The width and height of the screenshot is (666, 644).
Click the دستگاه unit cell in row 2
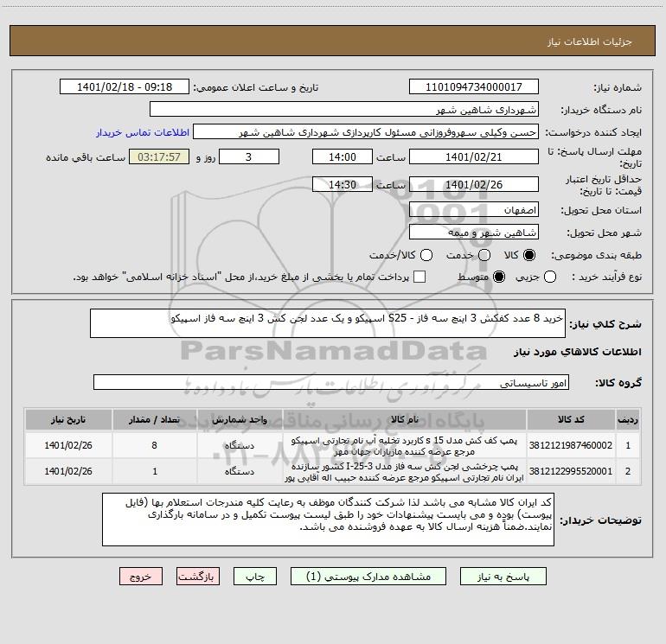[240, 471]
